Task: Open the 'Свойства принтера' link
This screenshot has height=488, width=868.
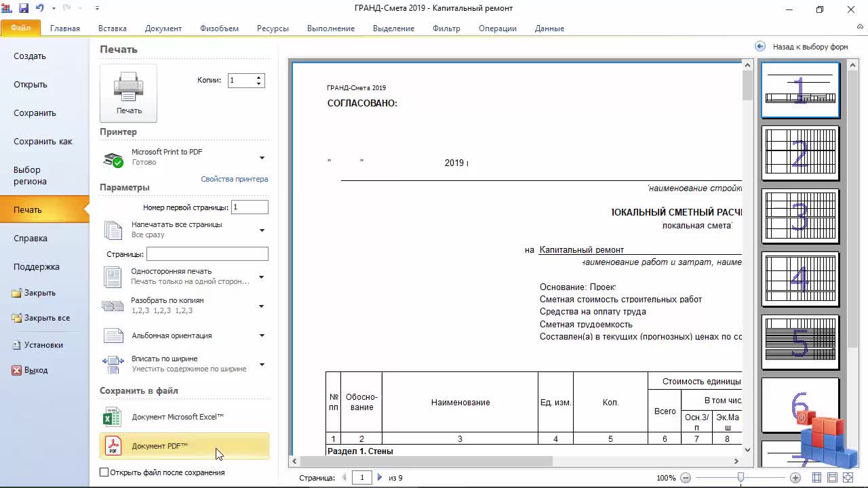Action: point(234,179)
